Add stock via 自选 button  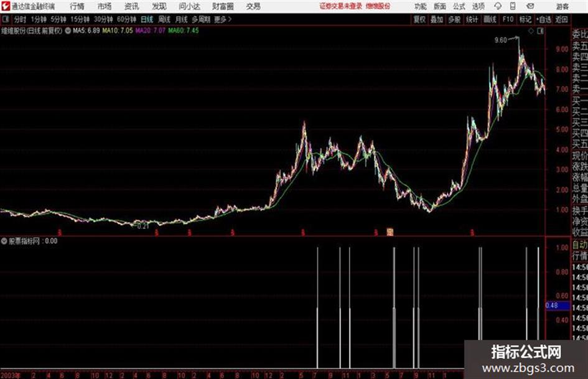click(x=544, y=19)
